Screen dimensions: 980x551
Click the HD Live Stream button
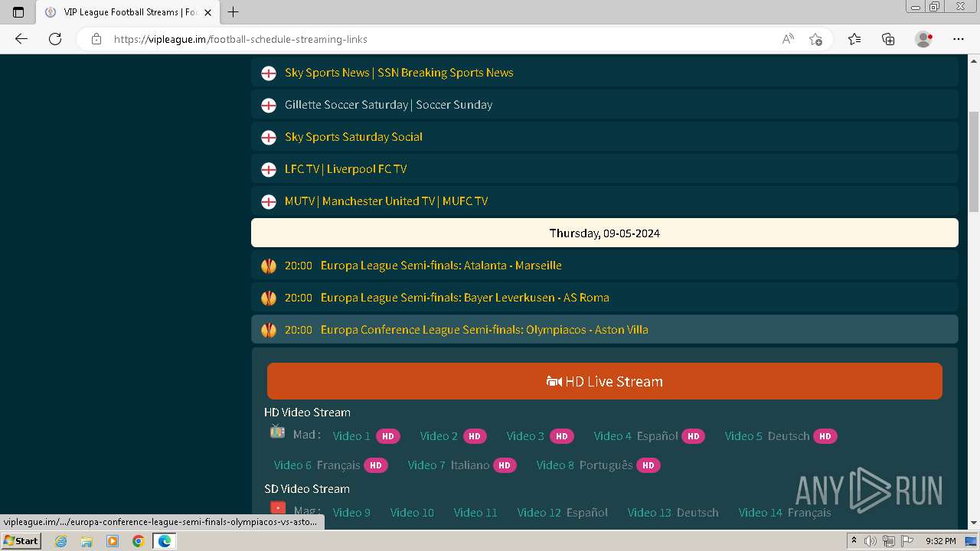(x=605, y=381)
